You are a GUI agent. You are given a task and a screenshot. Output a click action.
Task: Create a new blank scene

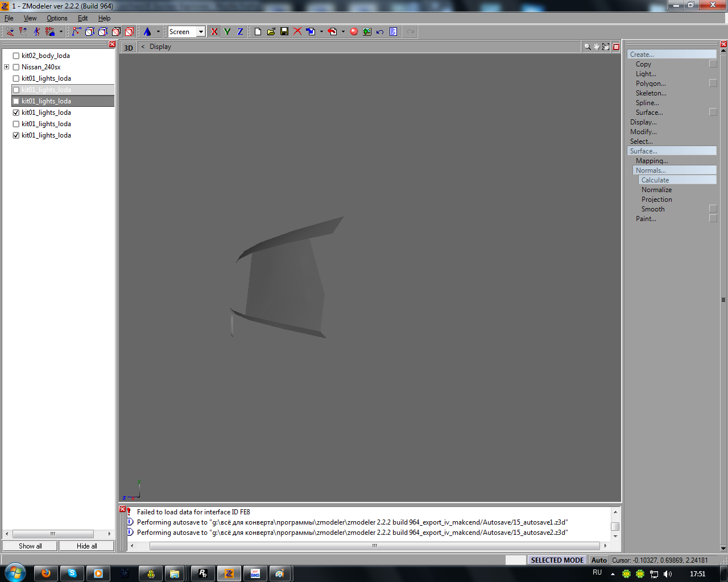pyautogui.click(x=258, y=32)
